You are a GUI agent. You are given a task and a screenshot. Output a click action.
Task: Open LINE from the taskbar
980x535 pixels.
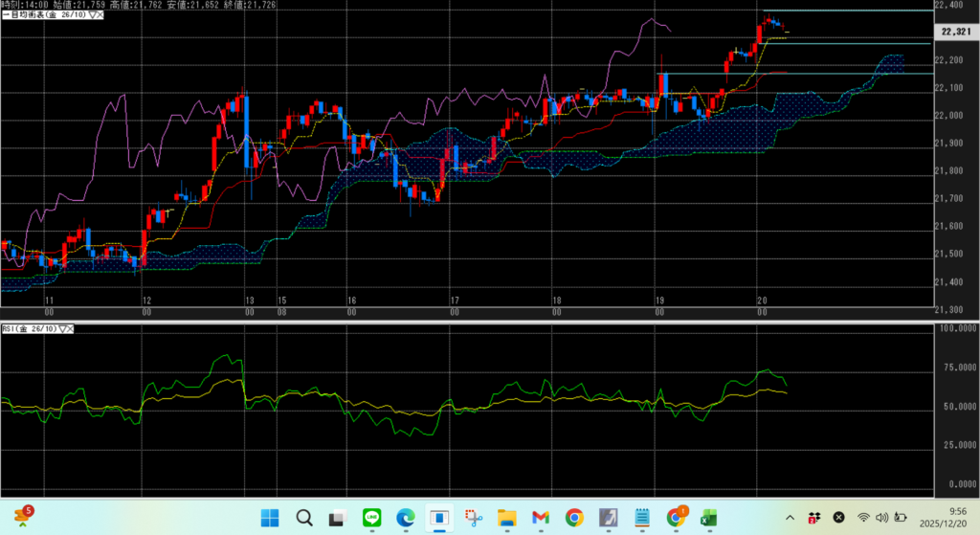(370, 518)
